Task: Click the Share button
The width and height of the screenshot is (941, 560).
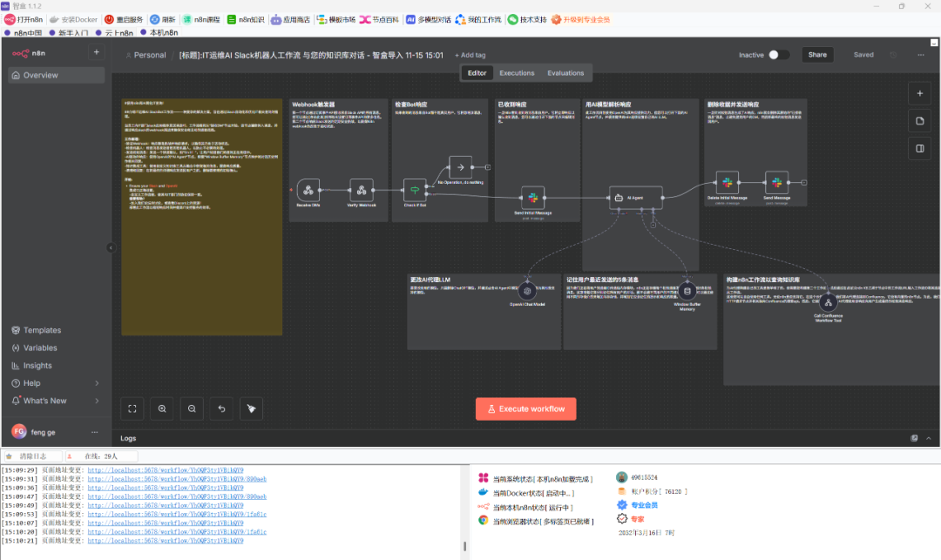Action: [x=816, y=55]
